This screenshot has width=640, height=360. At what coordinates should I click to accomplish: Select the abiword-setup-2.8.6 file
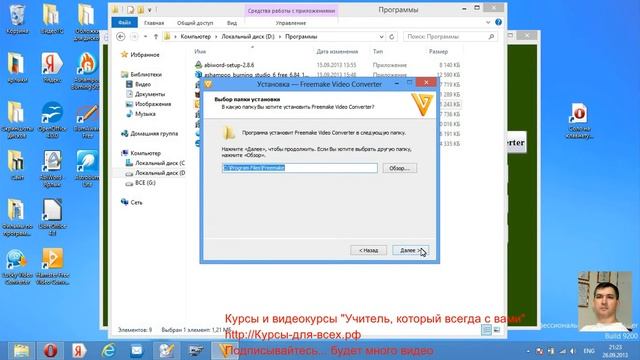pos(229,65)
